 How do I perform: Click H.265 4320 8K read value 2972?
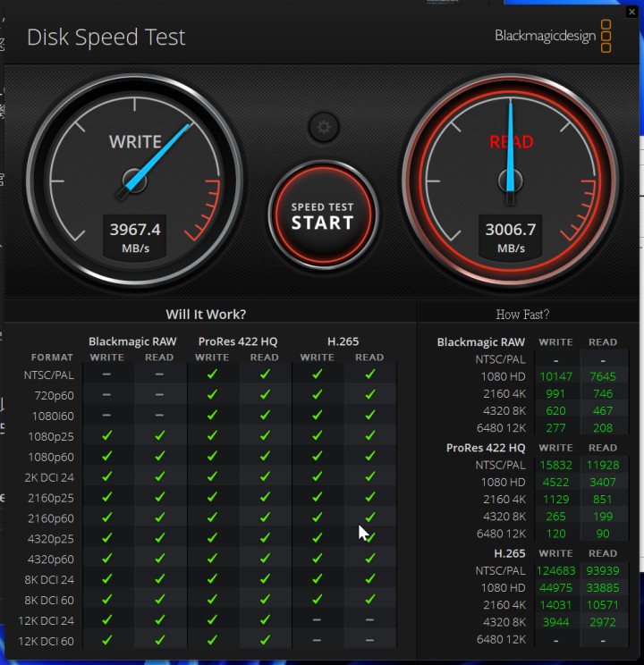click(603, 622)
